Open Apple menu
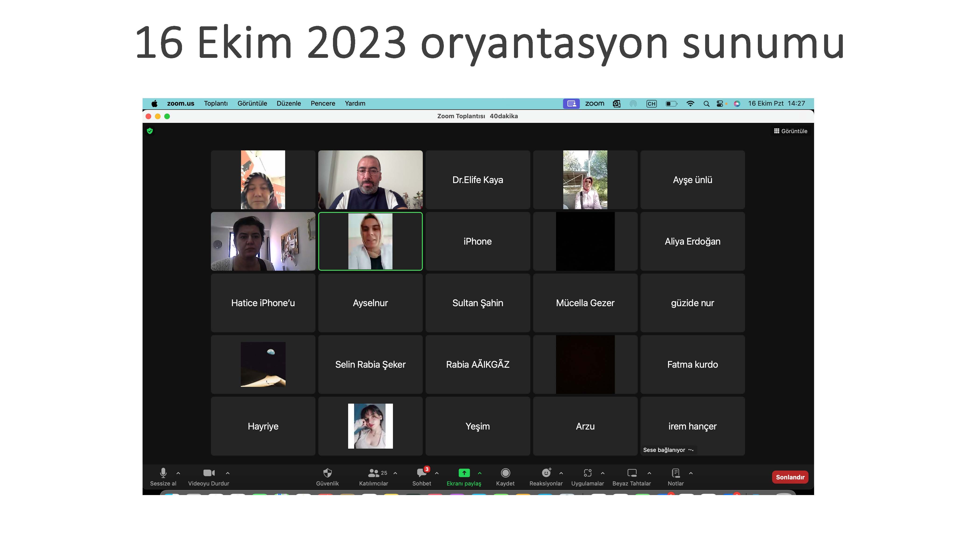The image size is (980, 551). tap(154, 104)
